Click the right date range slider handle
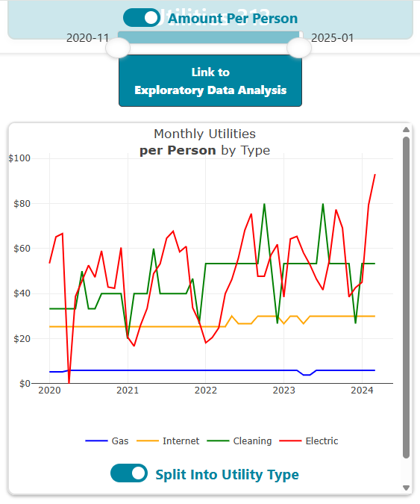Screen dimensions: 420x504 (x=299, y=48)
